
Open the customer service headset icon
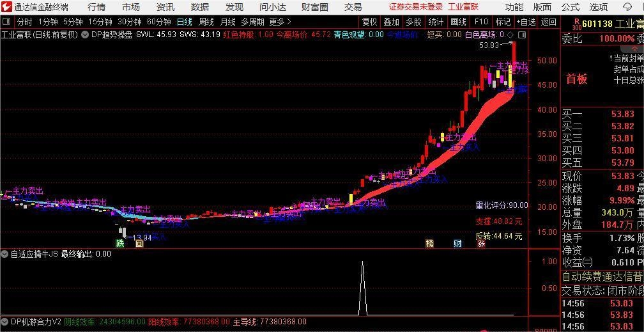click(x=627, y=7)
